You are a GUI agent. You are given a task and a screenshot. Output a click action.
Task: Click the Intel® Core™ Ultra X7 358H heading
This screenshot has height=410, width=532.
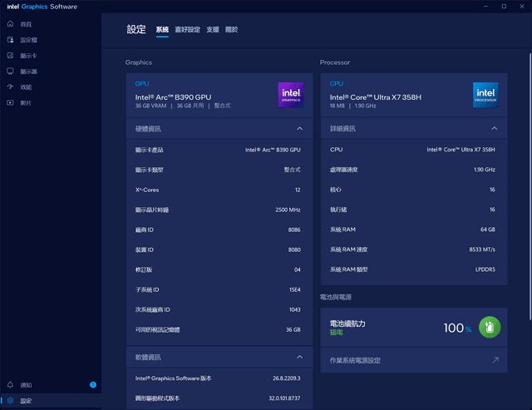point(375,97)
